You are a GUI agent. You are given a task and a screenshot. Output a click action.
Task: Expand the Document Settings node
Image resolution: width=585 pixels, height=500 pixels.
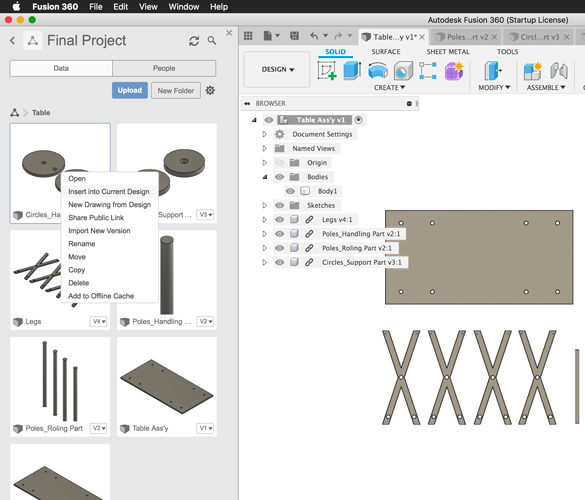tap(265, 134)
